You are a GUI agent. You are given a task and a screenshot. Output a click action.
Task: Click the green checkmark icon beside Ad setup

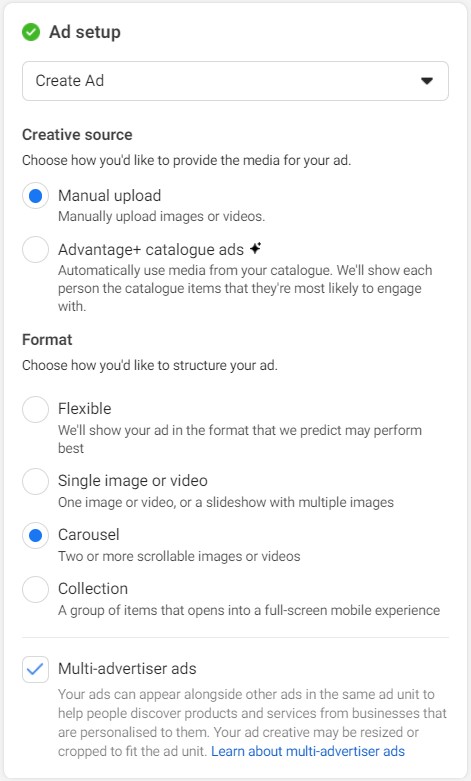[x=31, y=32]
